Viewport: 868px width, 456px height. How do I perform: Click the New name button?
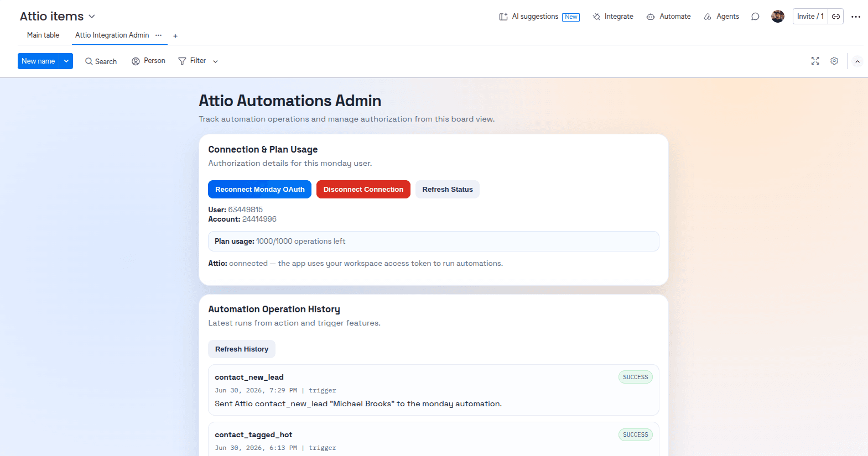pos(38,61)
